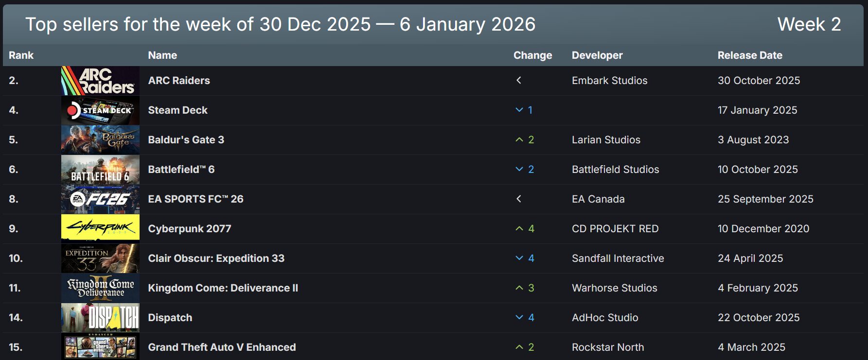868x360 pixels.
Task: Open the CD PROJEKT RED developer page
Action: pos(615,229)
